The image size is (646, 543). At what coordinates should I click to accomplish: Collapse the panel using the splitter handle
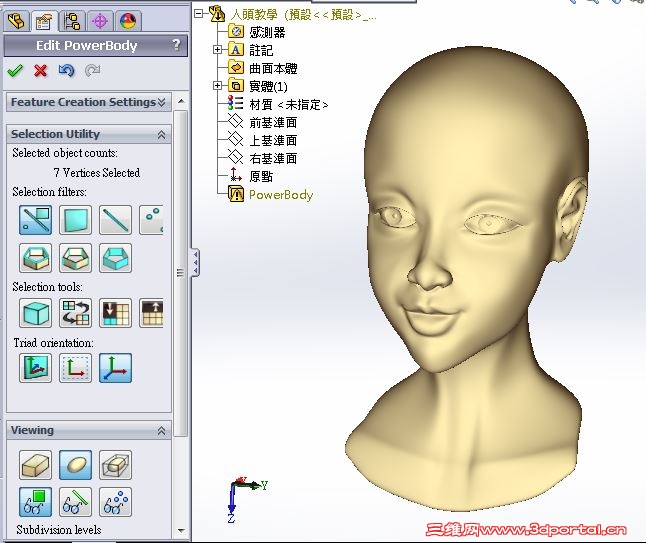tap(195, 262)
